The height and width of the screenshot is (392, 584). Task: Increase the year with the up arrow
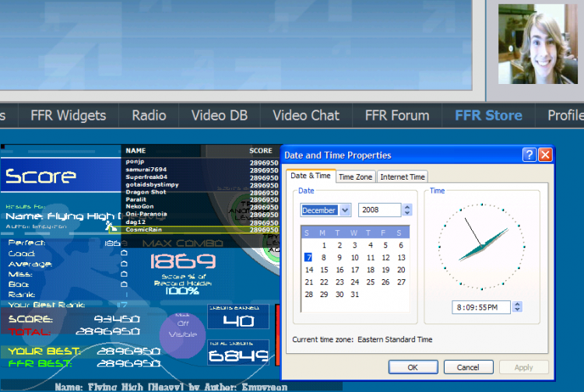407,206
